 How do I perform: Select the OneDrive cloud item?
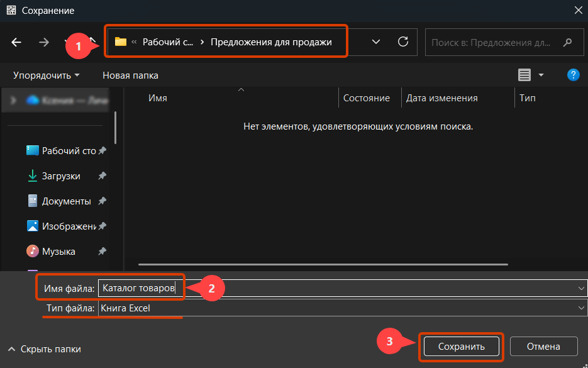[67, 100]
